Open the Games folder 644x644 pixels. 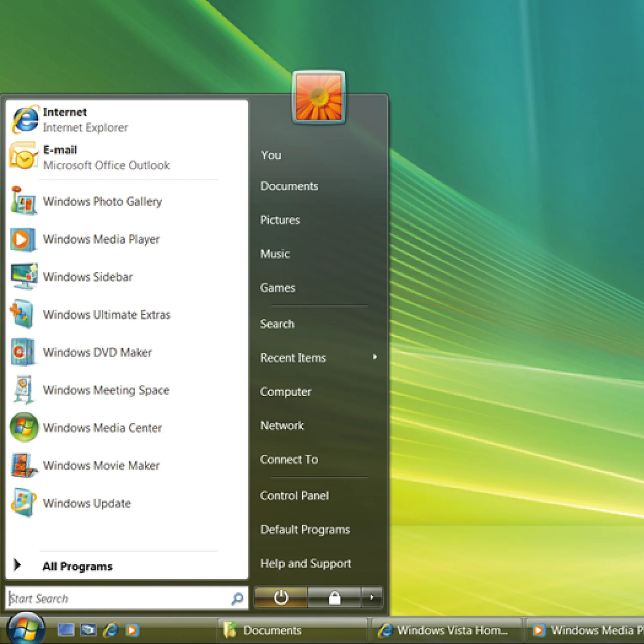pyautogui.click(x=277, y=288)
